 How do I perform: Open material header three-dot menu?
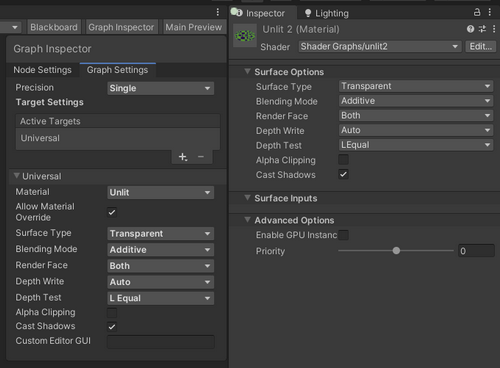click(x=494, y=29)
